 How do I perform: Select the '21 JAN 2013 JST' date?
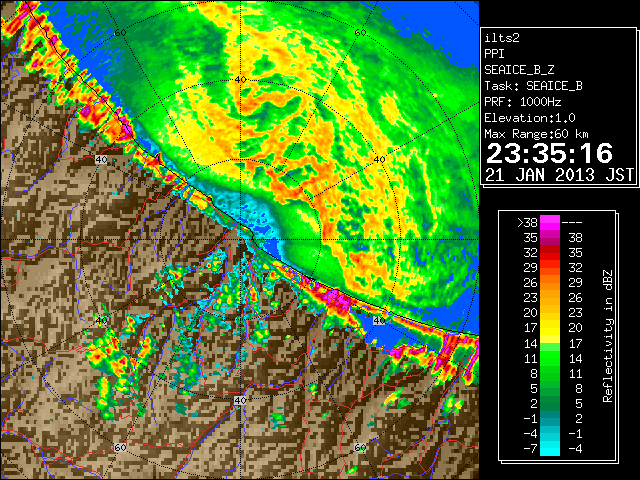(x=560, y=175)
